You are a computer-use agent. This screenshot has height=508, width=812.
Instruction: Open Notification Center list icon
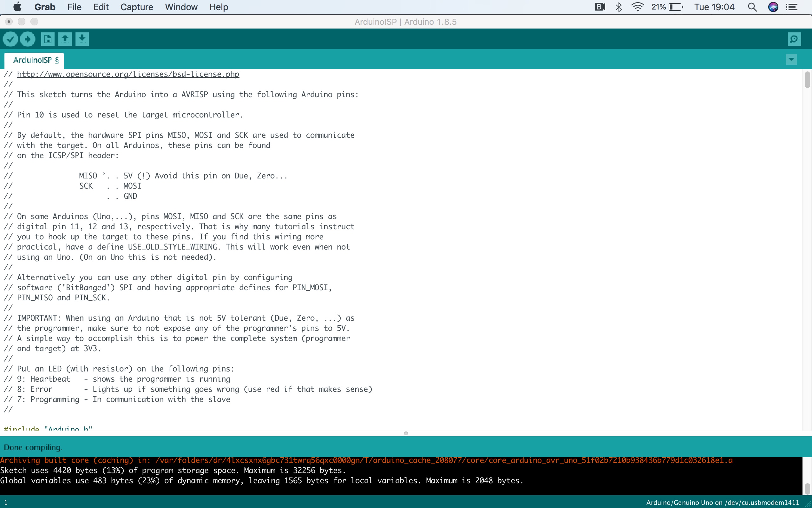(792, 7)
